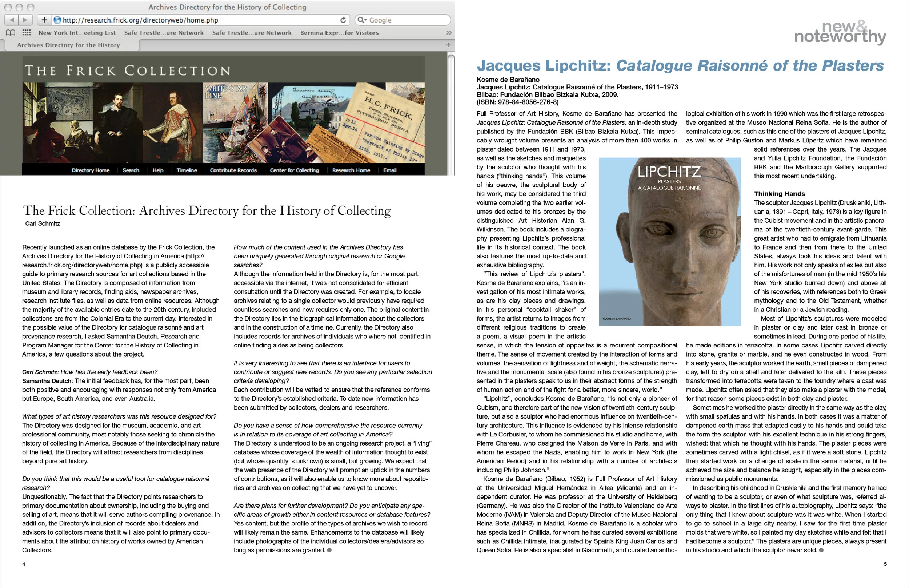This screenshot has height=588, width=909.
Task: Open Directory Home in the Frick navigation
Action: [x=91, y=170]
